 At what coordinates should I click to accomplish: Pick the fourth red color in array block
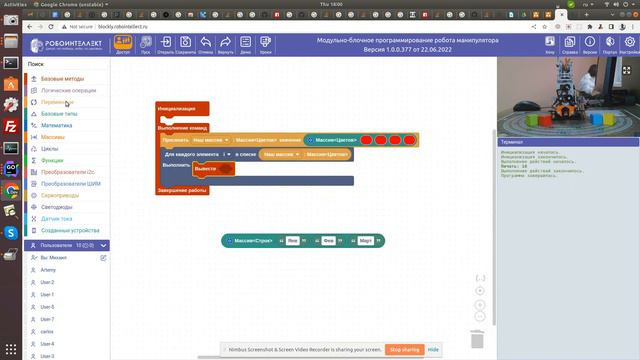click(x=409, y=140)
